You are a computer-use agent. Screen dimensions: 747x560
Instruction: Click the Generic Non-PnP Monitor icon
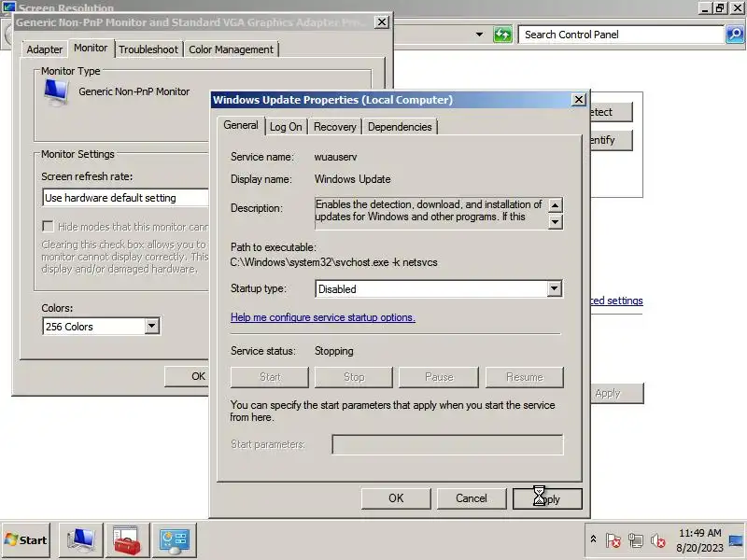[56, 92]
